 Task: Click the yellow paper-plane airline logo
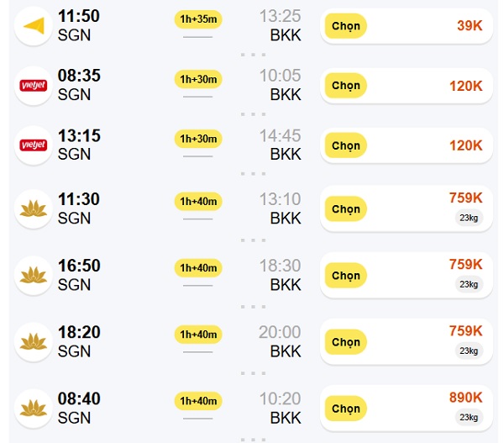[x=34, y=26]
